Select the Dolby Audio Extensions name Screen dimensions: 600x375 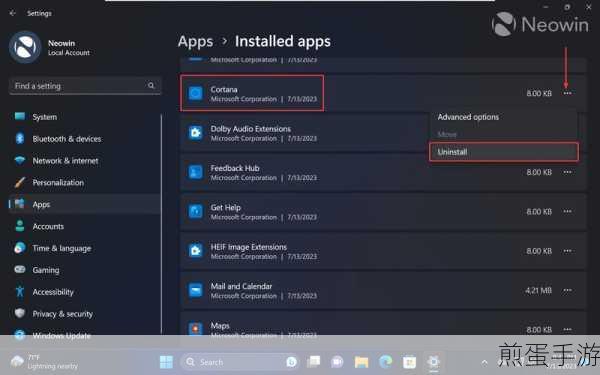(251, 129)
